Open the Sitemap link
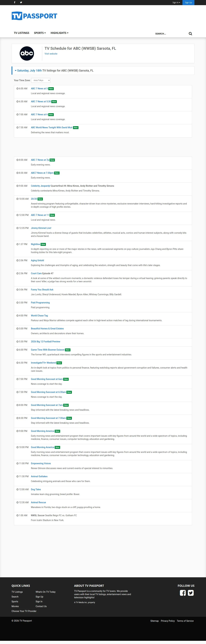 (x=154, y=621)
